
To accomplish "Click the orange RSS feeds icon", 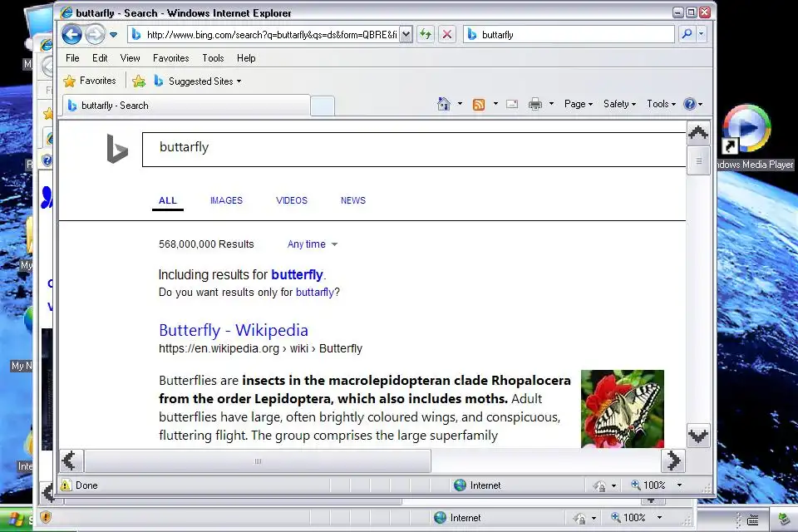I will click(479, 105).
